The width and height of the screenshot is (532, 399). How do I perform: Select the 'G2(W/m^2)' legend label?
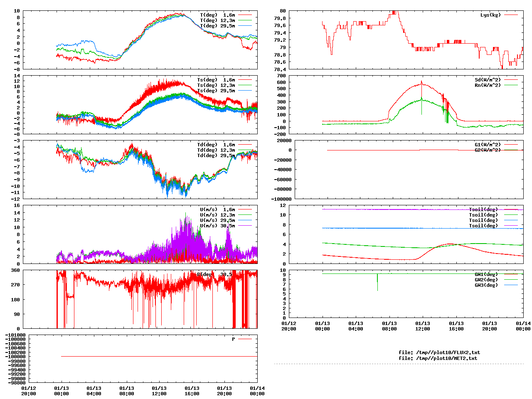488,150
